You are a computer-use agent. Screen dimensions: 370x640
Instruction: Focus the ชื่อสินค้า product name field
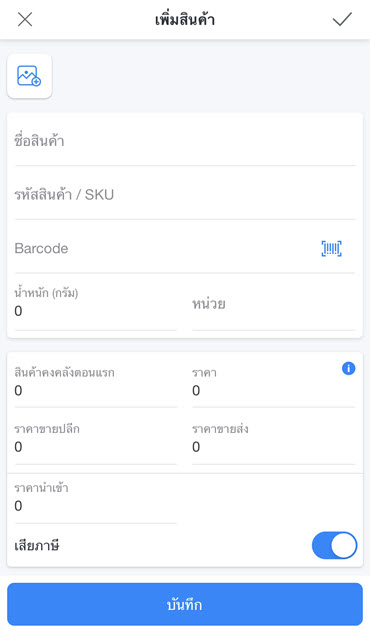[185, 141]
